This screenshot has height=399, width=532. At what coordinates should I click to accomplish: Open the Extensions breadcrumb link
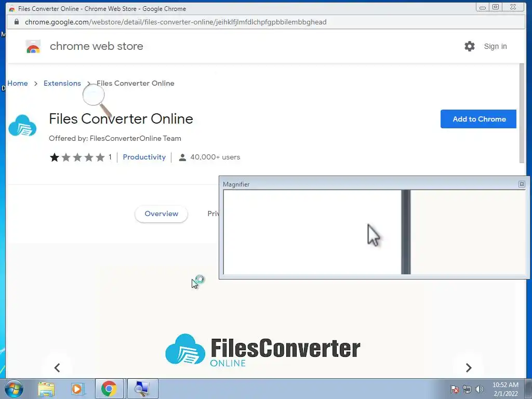click(x=62, y=83)
